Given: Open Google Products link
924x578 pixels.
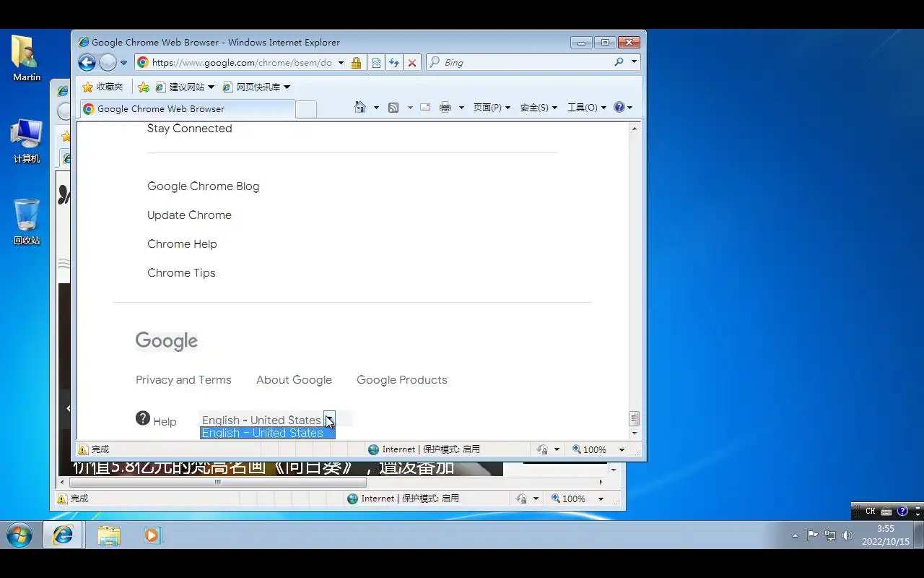Looking at the screenshot, I should (x=402, y=380).
